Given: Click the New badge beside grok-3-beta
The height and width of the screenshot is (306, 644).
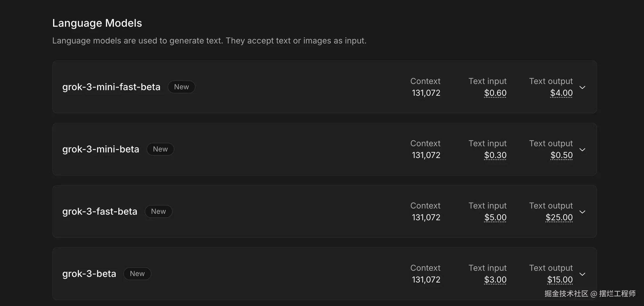Looking at the screenshot, I should click(137, 274).
